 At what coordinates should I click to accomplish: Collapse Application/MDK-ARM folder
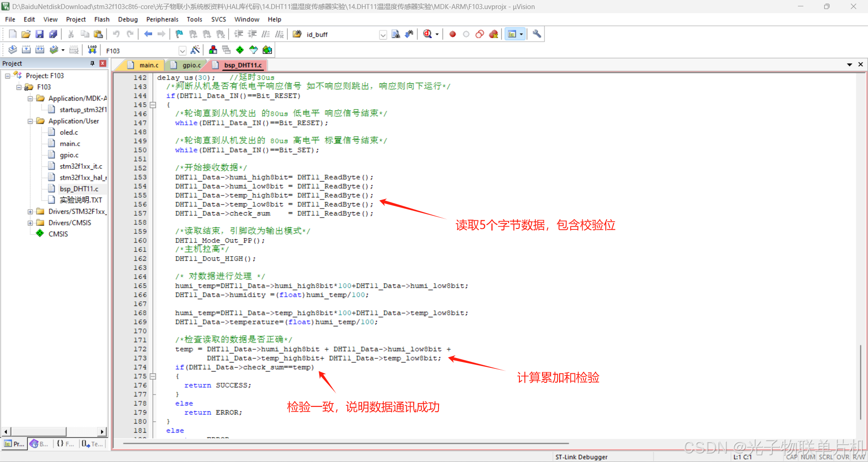(30, 98)
